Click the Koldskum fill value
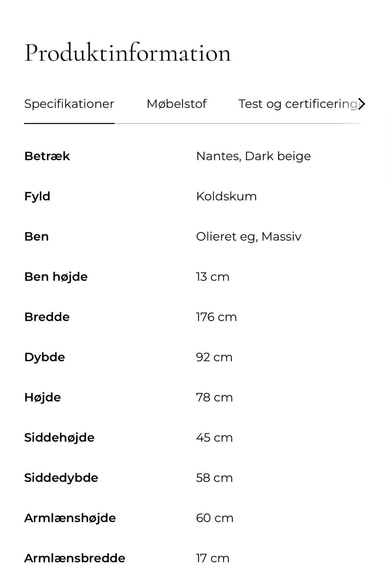Viewport: 392px width, 576px height. coord(226,196)
